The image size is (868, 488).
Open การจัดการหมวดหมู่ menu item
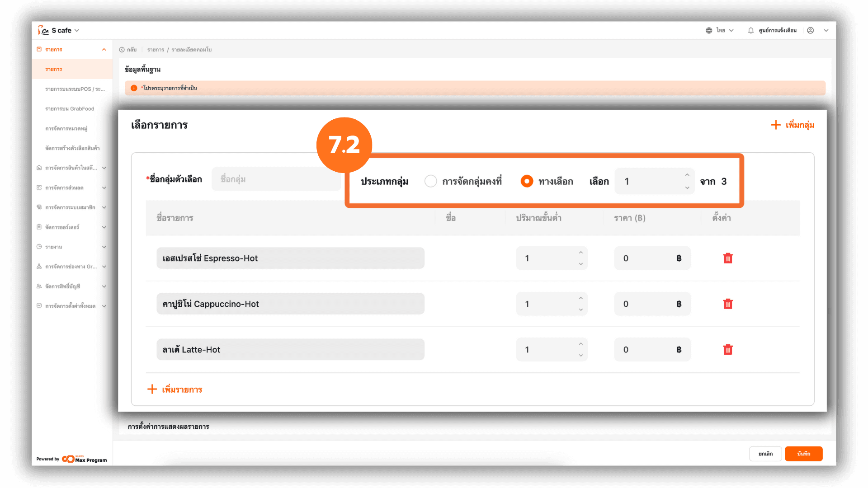pyautogui.click(x=66, y=129)
